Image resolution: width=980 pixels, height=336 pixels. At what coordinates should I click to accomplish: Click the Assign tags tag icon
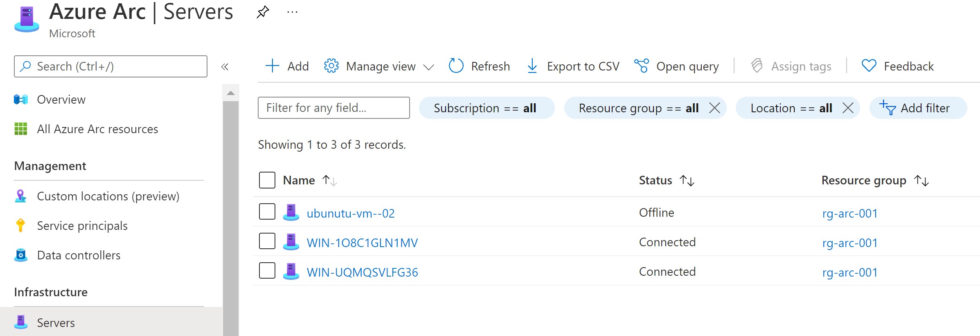coord(757,66)
